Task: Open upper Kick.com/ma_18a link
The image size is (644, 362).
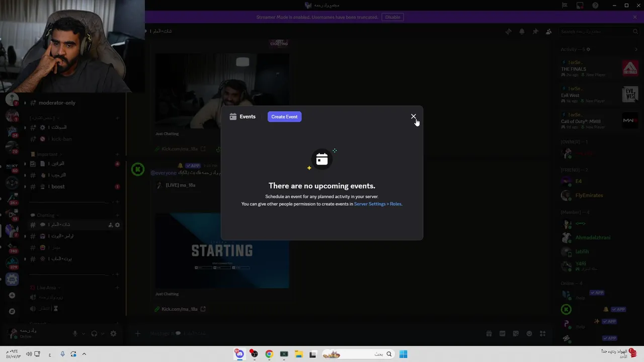Action: click(180, 149)
